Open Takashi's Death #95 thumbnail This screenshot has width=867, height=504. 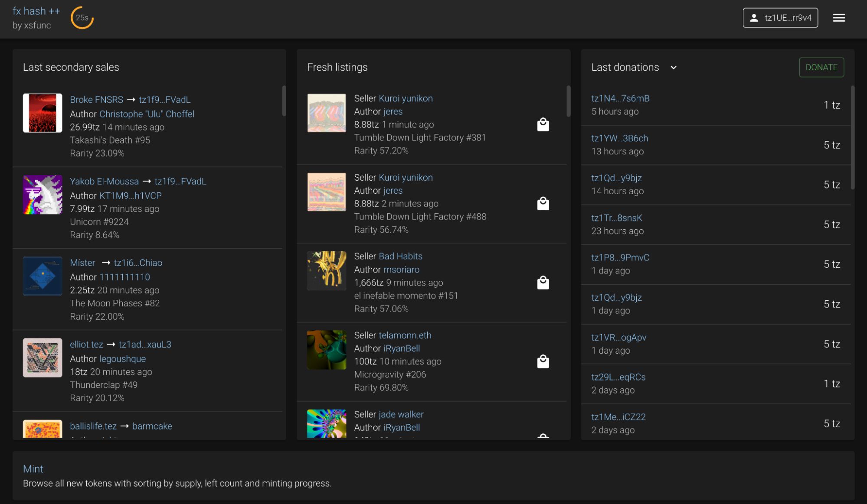[43, 113]
